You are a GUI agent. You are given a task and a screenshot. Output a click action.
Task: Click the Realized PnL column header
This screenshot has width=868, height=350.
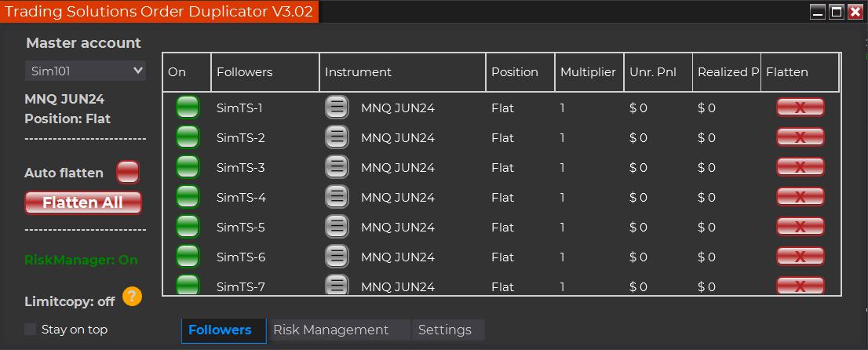[x=727, y=72]
